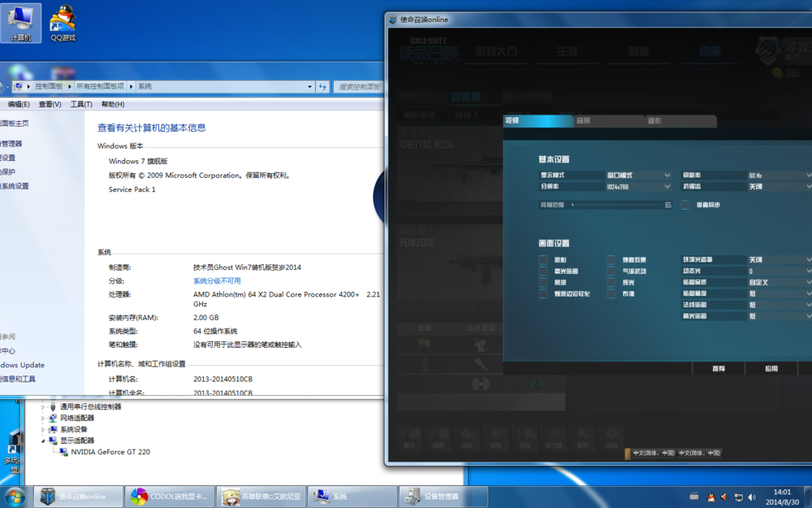
Task: Open address bar history dropdown arrow
Action: 309,87
